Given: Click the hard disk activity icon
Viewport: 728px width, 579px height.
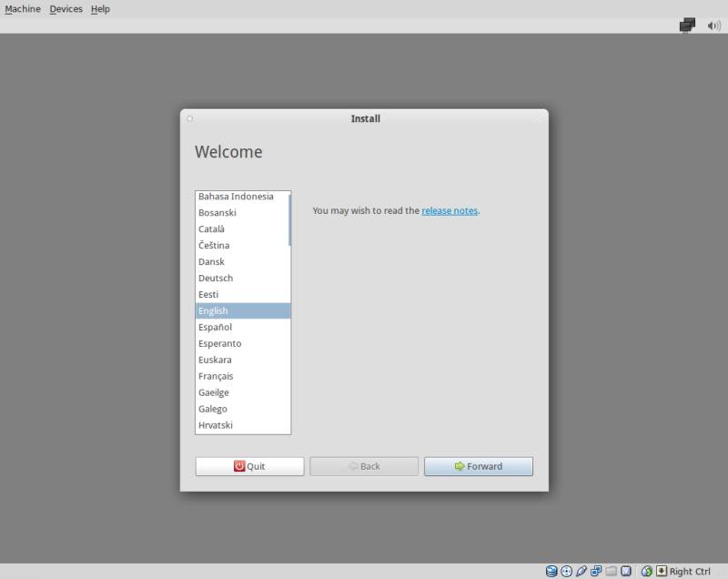Looking at the screenshot, I should (551, 571).
